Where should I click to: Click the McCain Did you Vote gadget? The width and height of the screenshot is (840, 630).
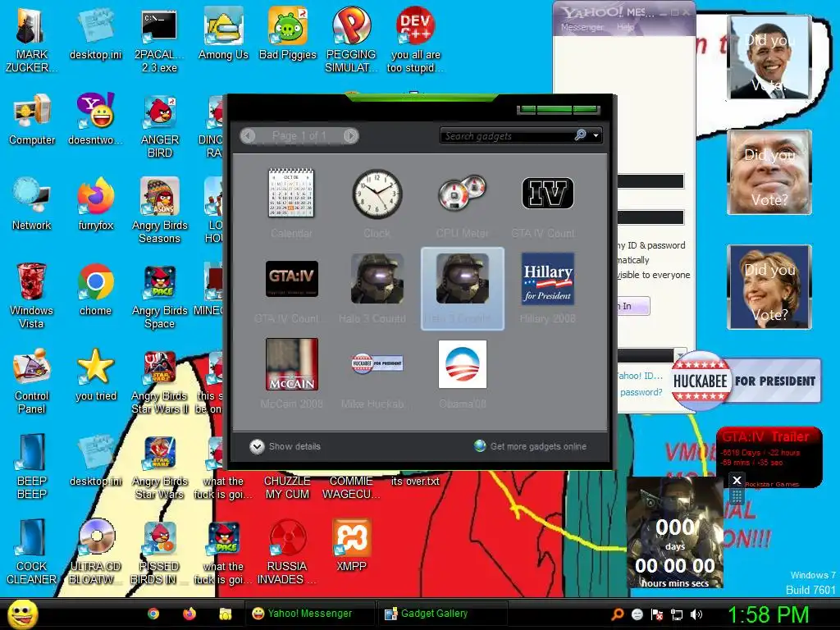tap(769, 172)
